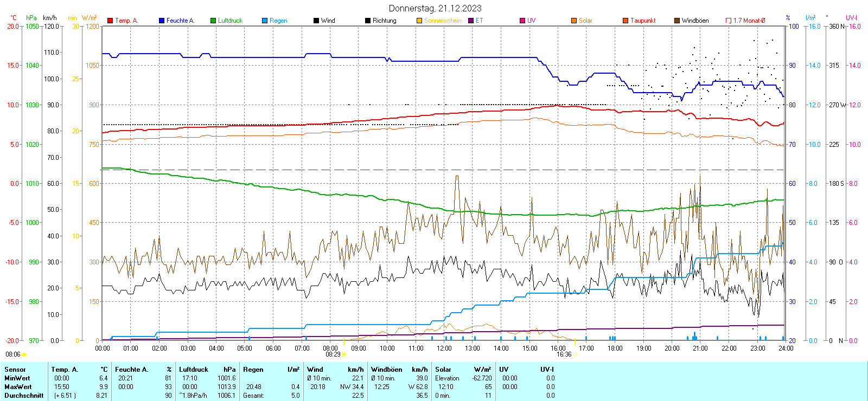
Task: Select the Regen legend label
Action: 278,21
